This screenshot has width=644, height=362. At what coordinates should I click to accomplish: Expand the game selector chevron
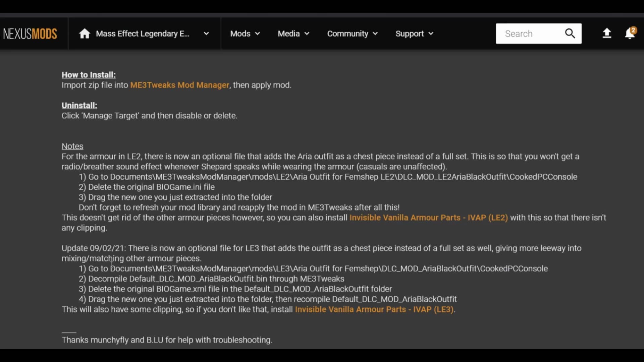click(x=206, y=34)
